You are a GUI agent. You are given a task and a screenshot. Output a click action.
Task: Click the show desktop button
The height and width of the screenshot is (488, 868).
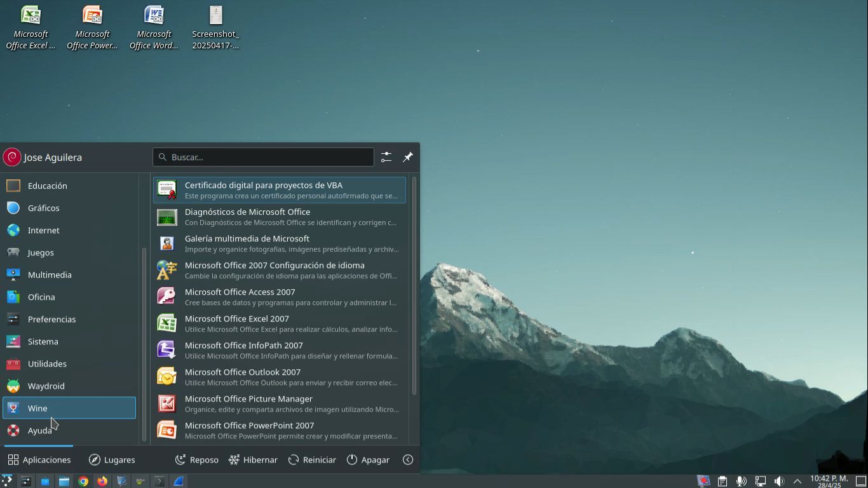pyautogui.click(x=861, y=481)
